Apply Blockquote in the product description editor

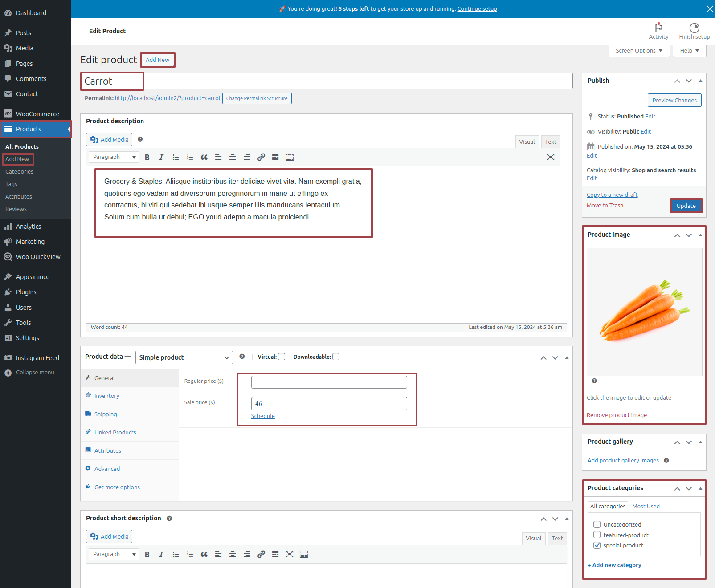point(204,157)
